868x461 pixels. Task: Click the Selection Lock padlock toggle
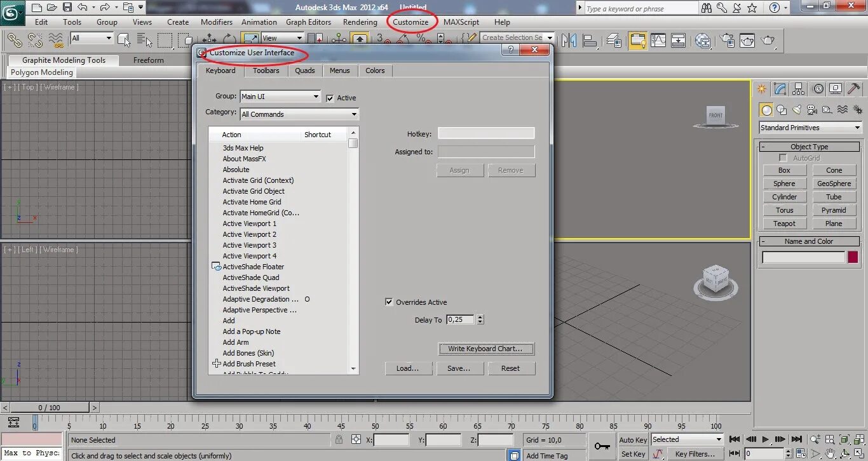pos(339,439)
